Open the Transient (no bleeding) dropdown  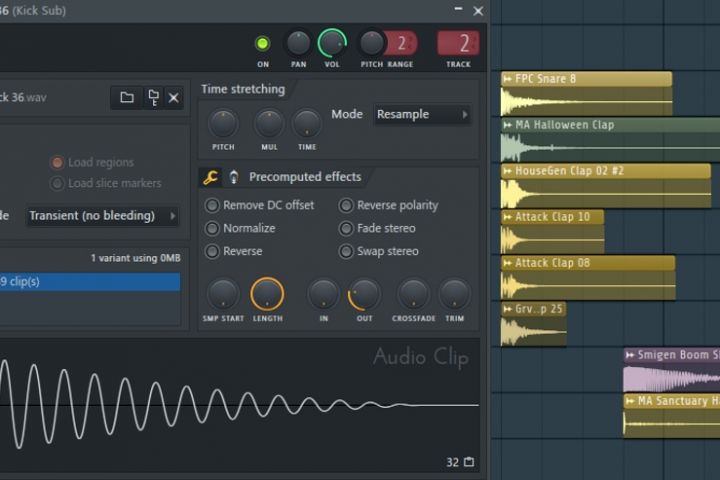click(x=102, y=216)
